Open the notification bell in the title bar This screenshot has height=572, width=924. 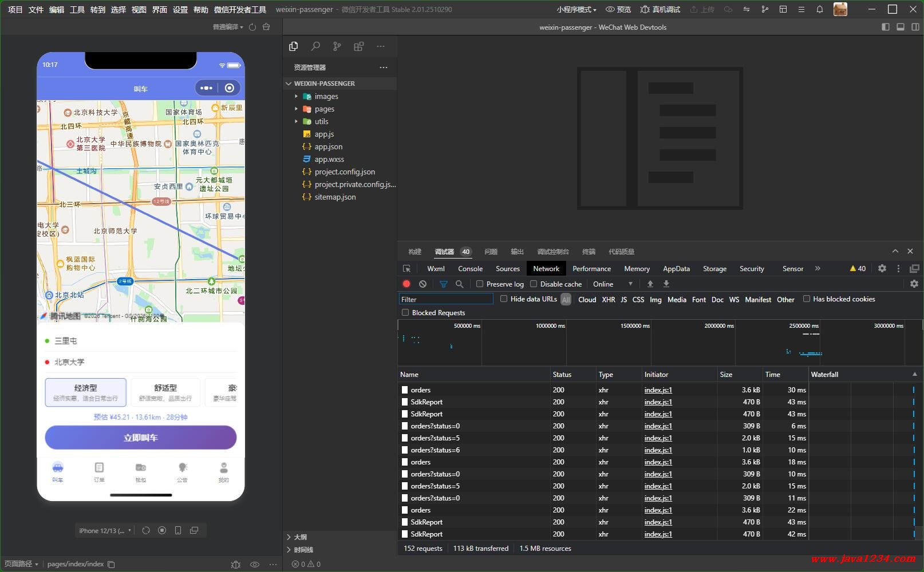820,9
